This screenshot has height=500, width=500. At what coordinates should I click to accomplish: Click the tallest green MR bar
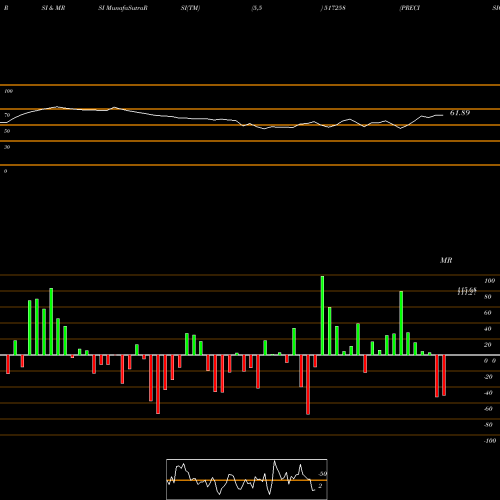point(322,315)
